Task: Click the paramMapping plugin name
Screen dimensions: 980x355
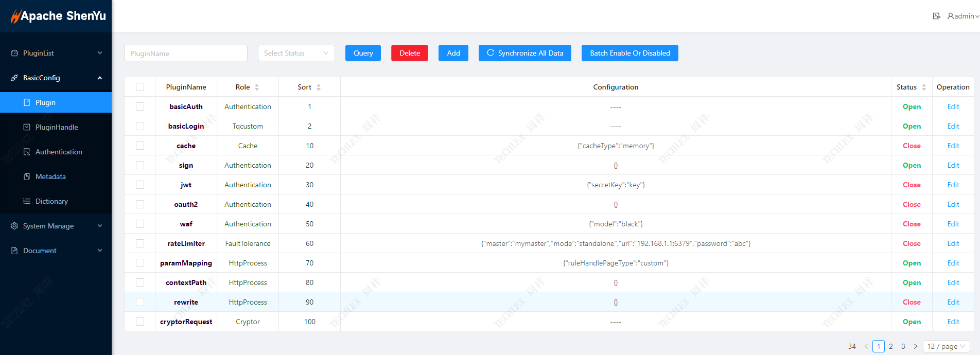Action: pyautogui.click(x=186, y=263)
